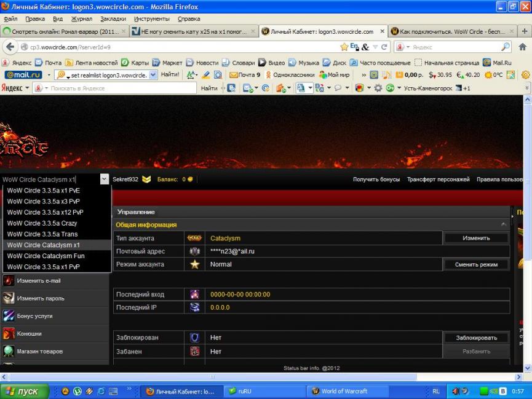Choose WoW Circle Cataclysm Fun from list
This screenshot has height=399, width=532.
click(x=46, y=256)
